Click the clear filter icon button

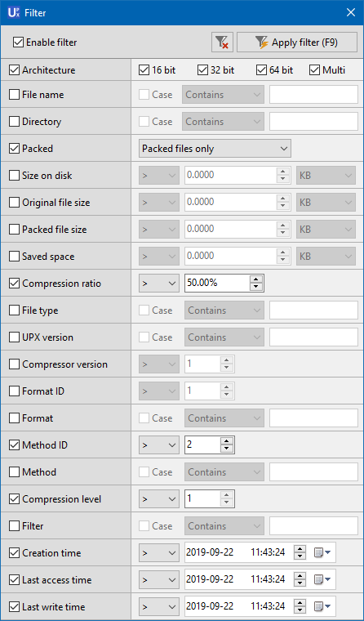(x=222, y=42)
